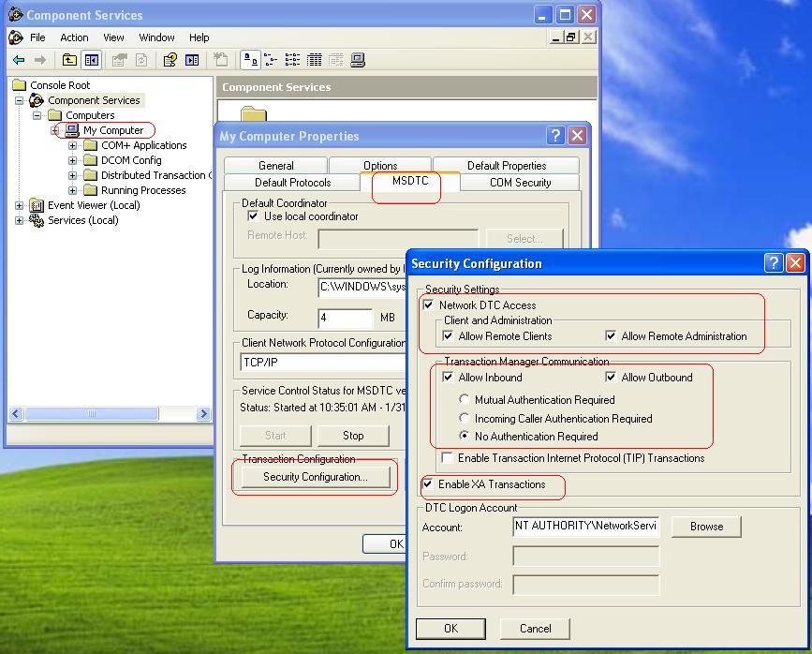This screenshot has height=654, width=812.
Task: Switch to the General tab
Action: pyautogui.click(x=275, y=165)
